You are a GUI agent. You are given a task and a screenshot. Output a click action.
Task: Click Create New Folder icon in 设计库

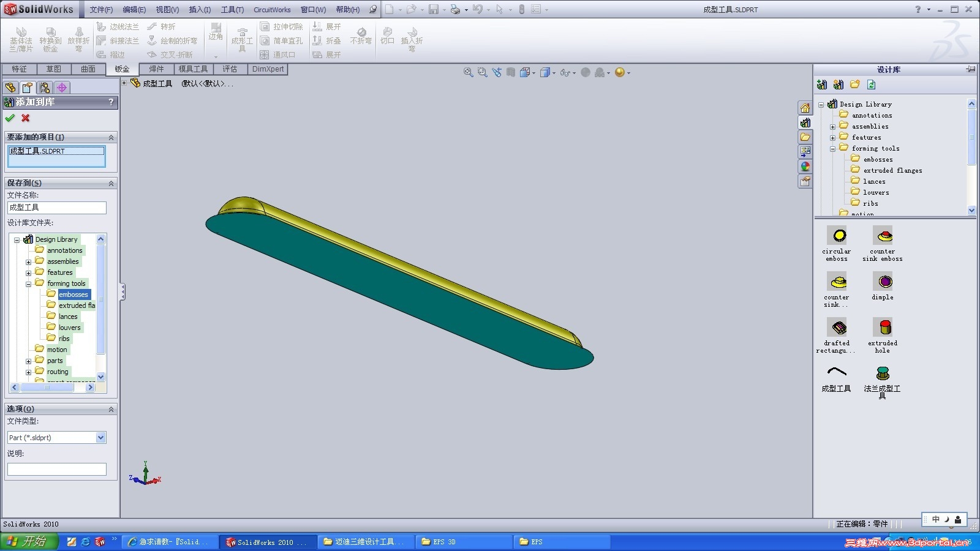click(x=855, y=84)
